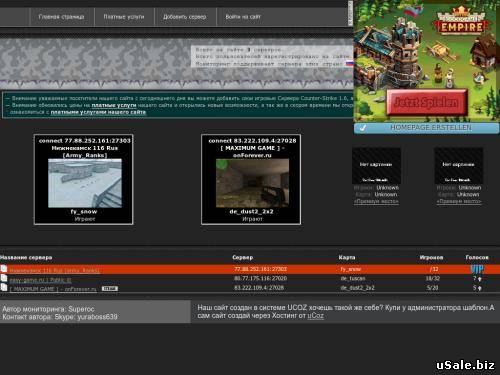Viewport: 500px width, 375px height.
Task: Click the Карта column header
Action: 347,257
